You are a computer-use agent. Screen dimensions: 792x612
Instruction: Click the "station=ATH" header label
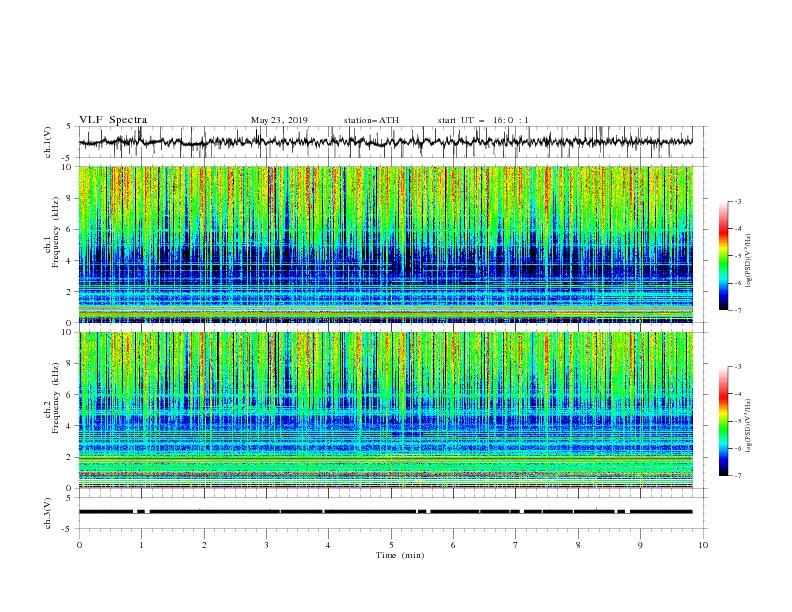coord(371,120)
